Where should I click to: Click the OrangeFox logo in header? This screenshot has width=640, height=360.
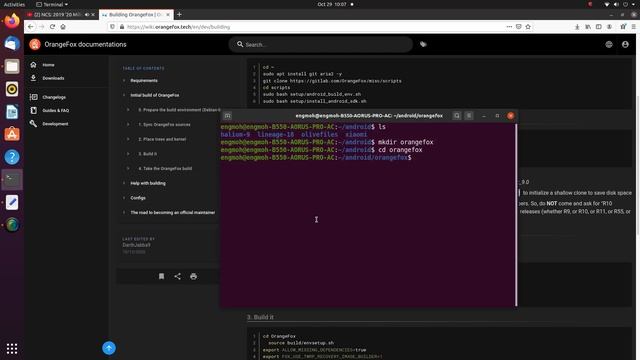point(35,44)
